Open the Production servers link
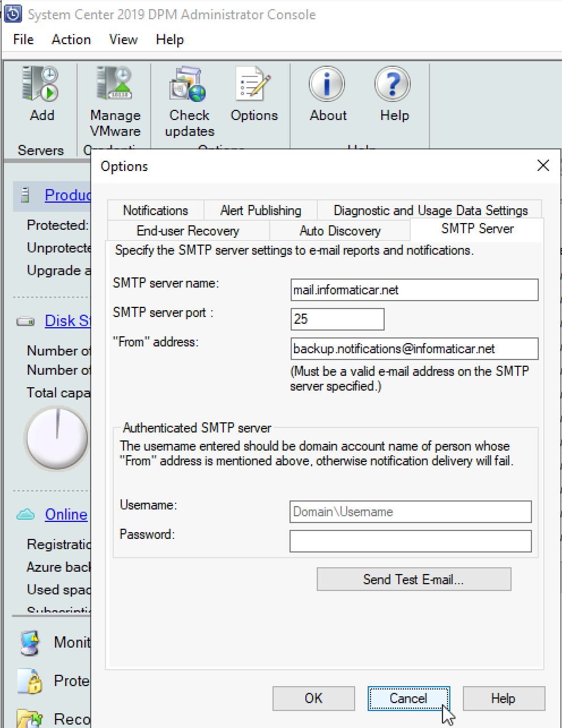Screen dimensions: 562x728 coord(67,195)
